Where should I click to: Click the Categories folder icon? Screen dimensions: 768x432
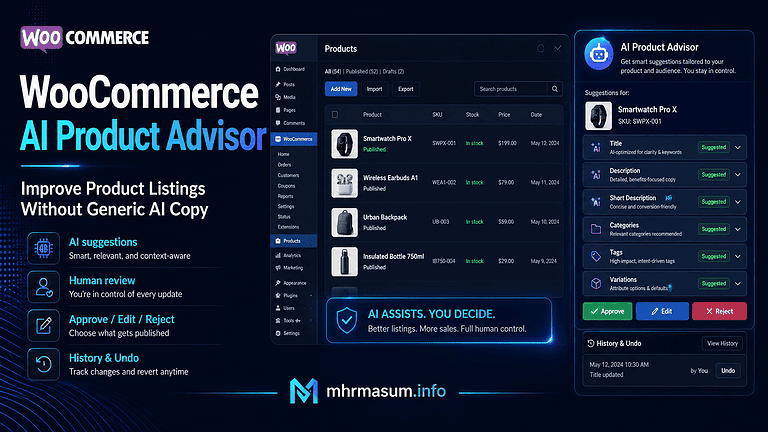coord(596,229)
